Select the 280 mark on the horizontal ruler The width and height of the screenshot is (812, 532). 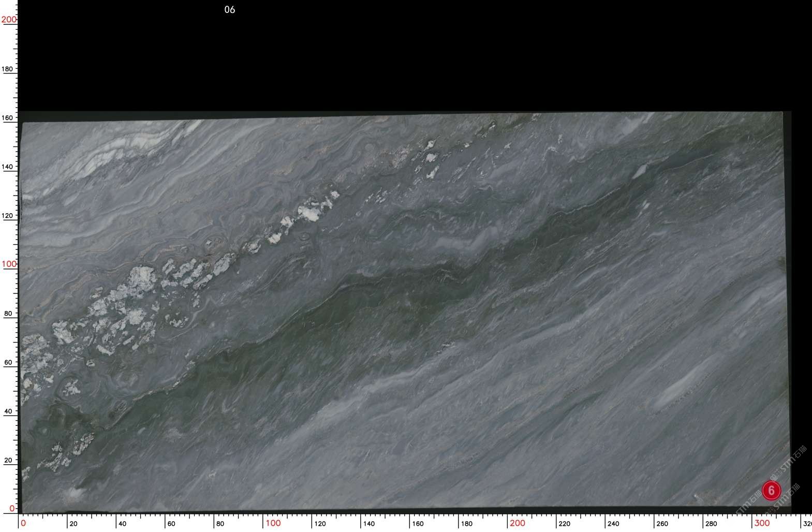[711, 524]
